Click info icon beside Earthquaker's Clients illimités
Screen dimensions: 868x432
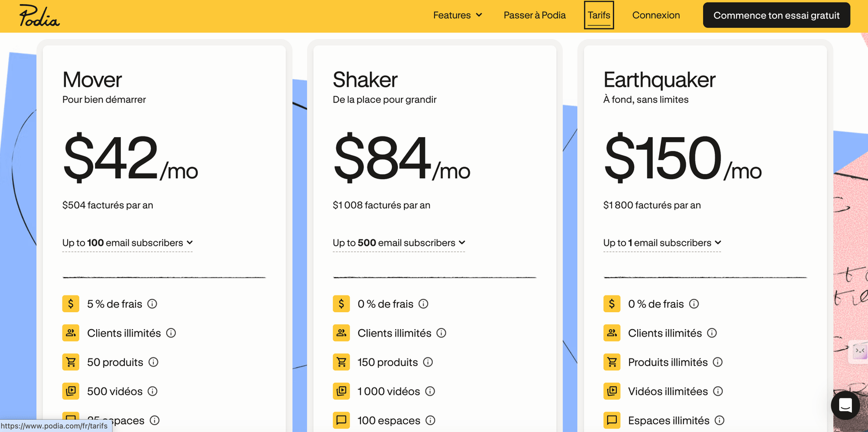pyautogui.click(x=712, y=333)
